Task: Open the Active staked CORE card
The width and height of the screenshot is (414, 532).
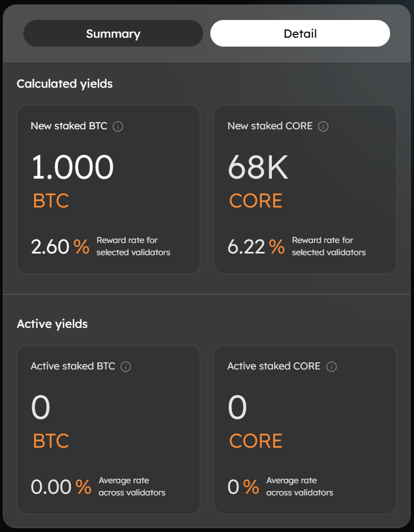Action: 305,429
